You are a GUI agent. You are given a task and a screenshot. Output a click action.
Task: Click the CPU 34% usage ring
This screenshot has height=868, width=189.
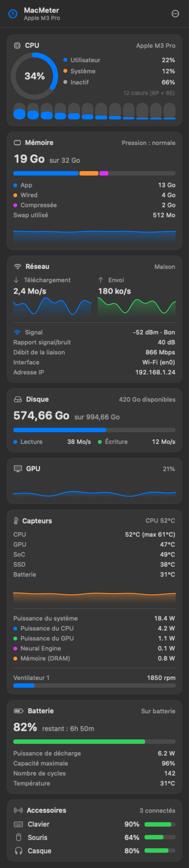point(34,76)
